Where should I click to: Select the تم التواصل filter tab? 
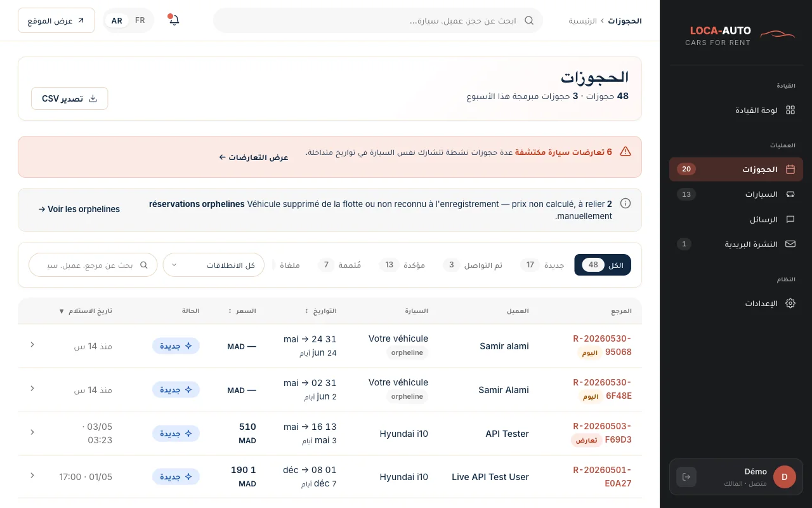[473, 265]
